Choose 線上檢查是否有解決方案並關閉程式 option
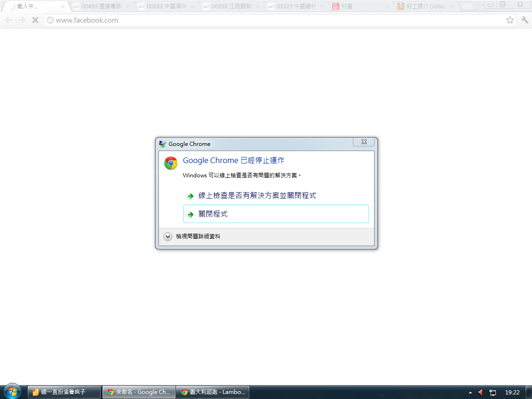Viewport: 532px width, 399px height. (276, 195)
